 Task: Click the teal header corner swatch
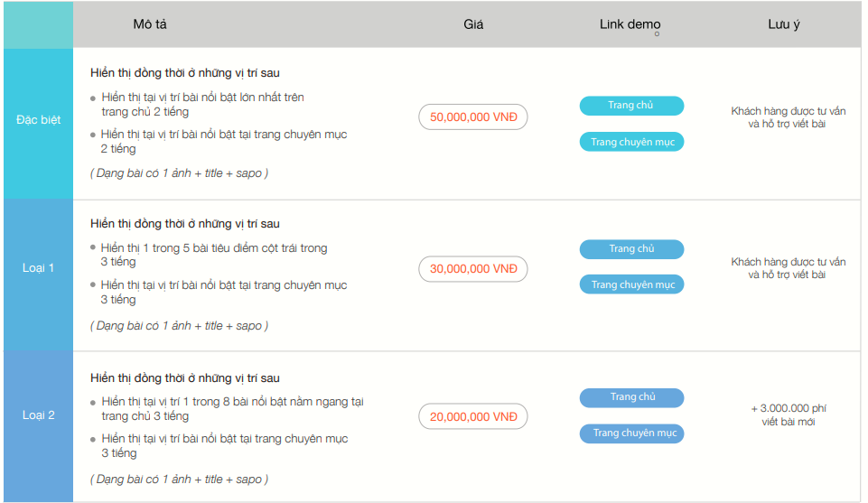click(x=38, y=24)
